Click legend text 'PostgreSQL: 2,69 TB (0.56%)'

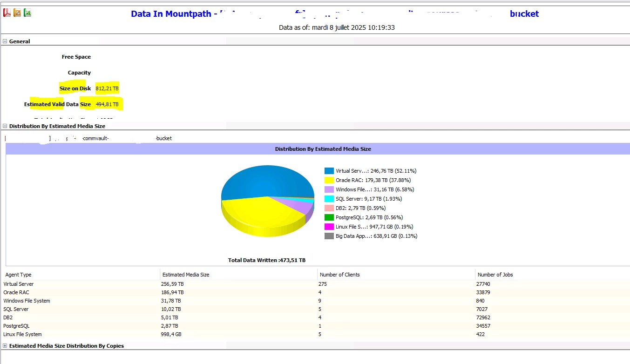[x=369, y=217]
